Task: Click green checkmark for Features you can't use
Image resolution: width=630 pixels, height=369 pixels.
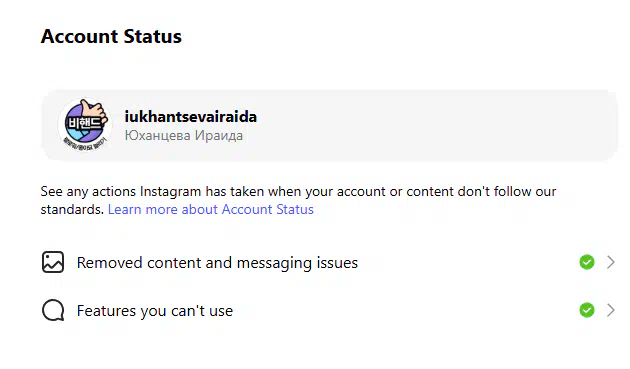Action: (587, 310)
